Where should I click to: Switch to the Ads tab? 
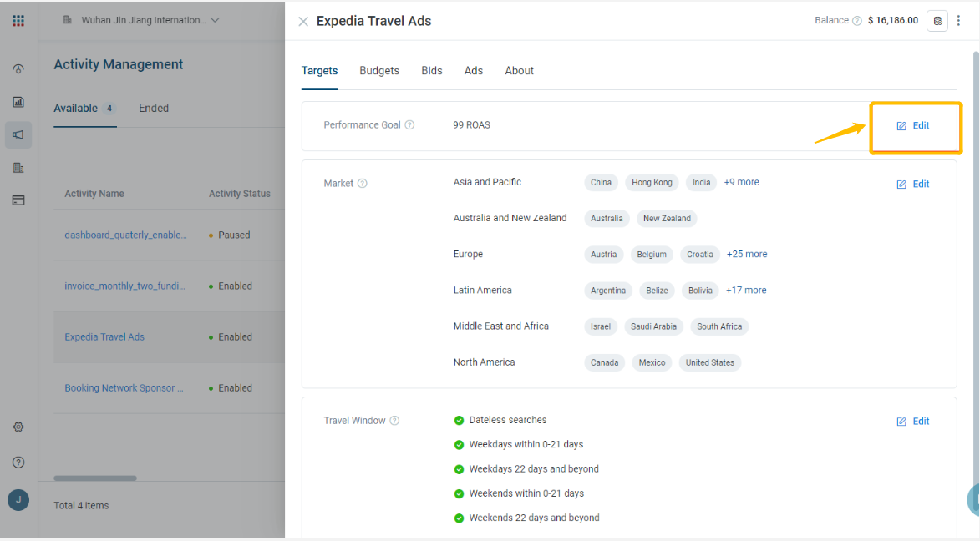click(x=474, y=71)
